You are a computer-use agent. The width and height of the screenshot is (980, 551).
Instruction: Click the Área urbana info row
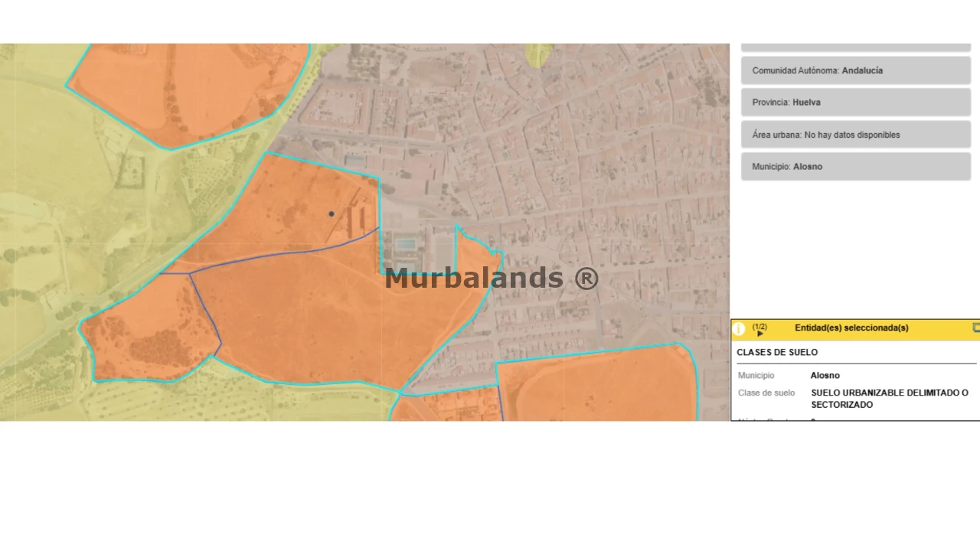tap(855, 135)
